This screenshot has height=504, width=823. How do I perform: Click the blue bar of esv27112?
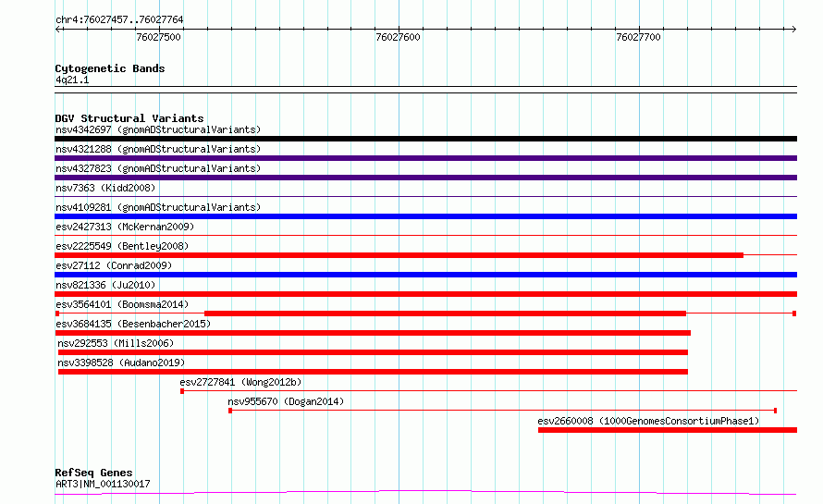(x=425, y=275)
